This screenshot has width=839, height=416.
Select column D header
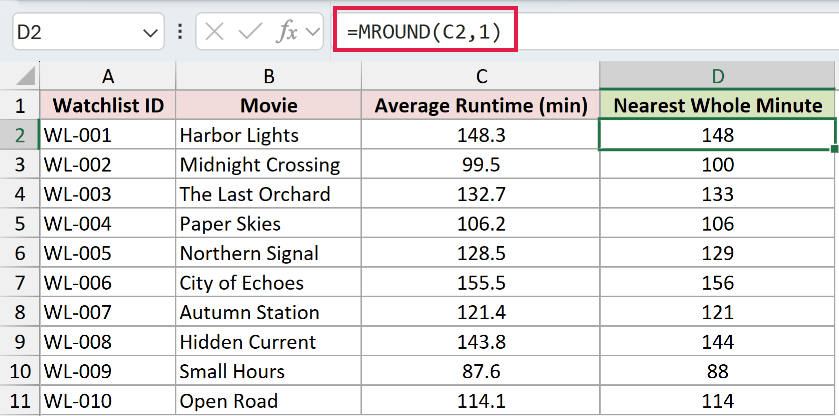[717, 77]
